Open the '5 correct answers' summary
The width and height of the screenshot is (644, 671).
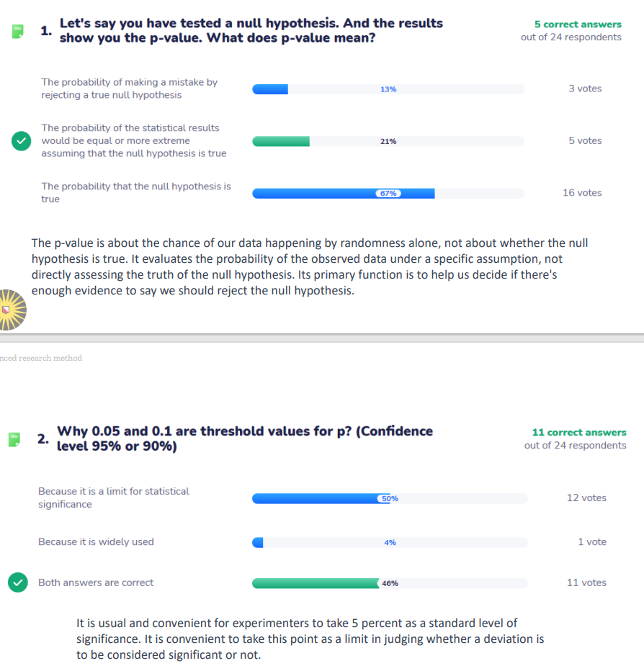click(x=577, y=24)
